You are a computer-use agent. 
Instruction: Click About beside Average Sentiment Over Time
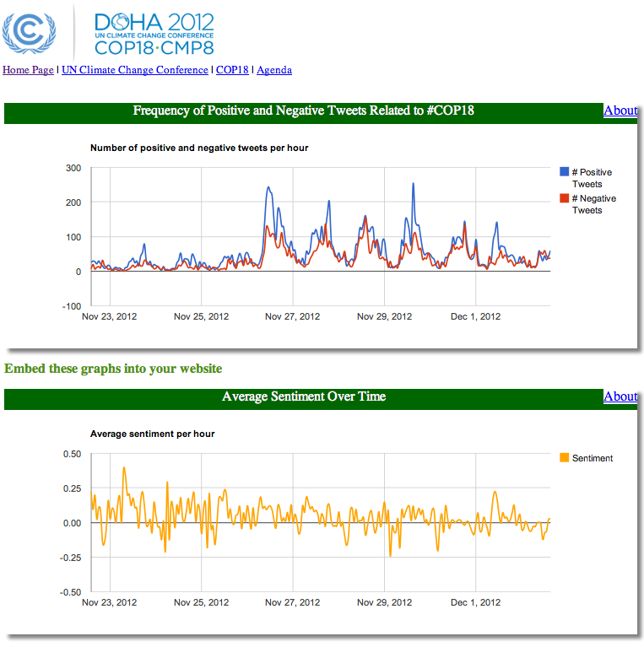click(620, 396)
